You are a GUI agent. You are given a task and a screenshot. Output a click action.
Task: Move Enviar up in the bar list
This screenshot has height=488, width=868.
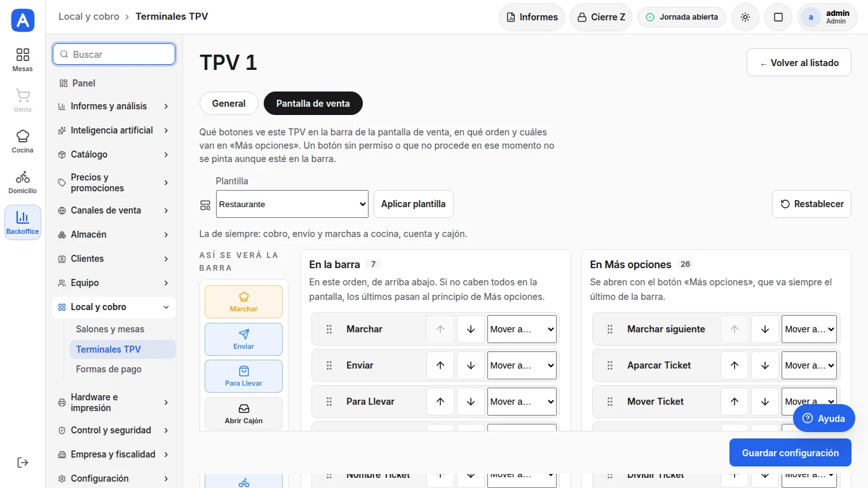[440, 365]
